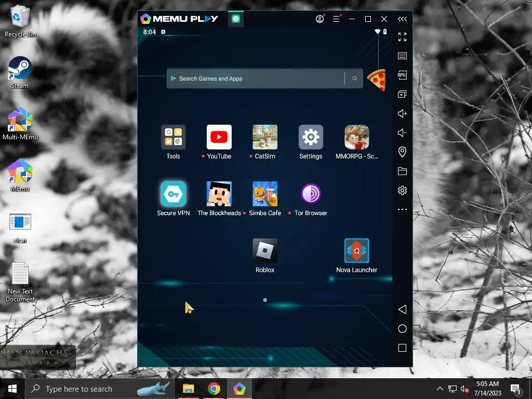Open Nova Launcher app
Screen dimensions: 532x399
tap(356, 251)
